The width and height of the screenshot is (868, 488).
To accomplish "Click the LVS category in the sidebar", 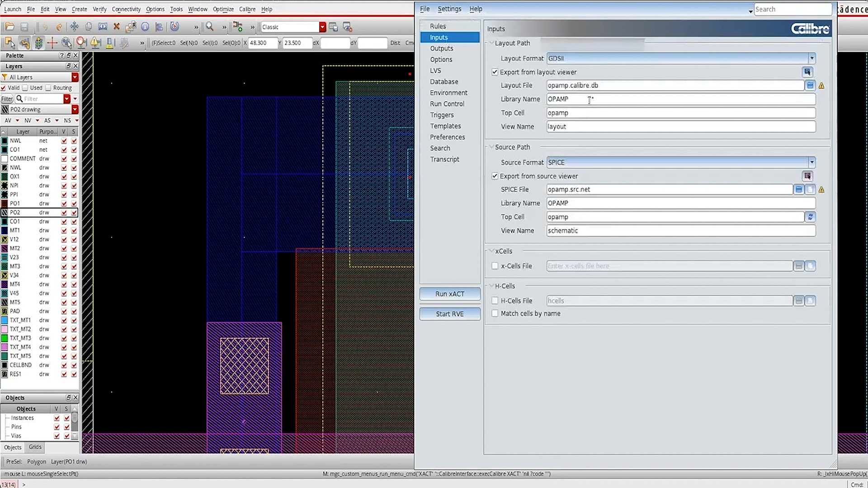I will (435, 70).
